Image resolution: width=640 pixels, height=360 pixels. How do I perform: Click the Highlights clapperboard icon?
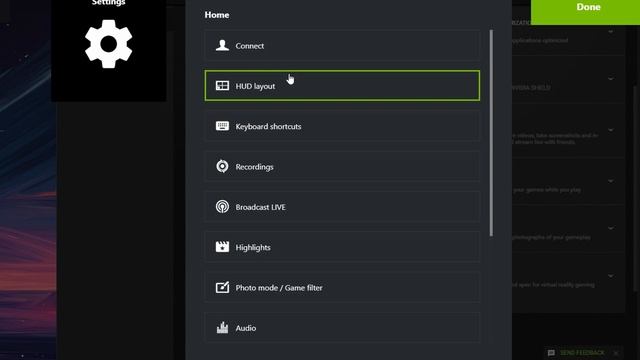(x=222, y=247)
